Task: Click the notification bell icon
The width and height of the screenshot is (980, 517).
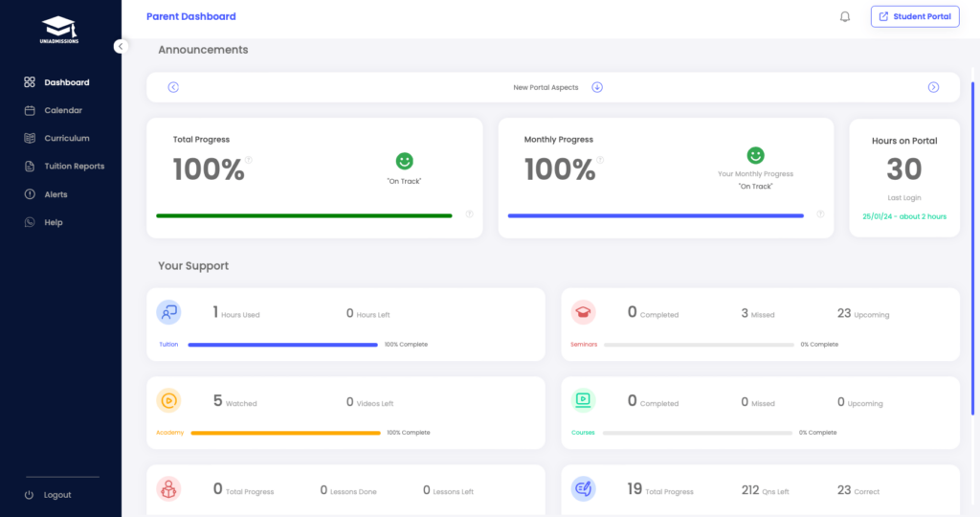Action: pos(845,16)
